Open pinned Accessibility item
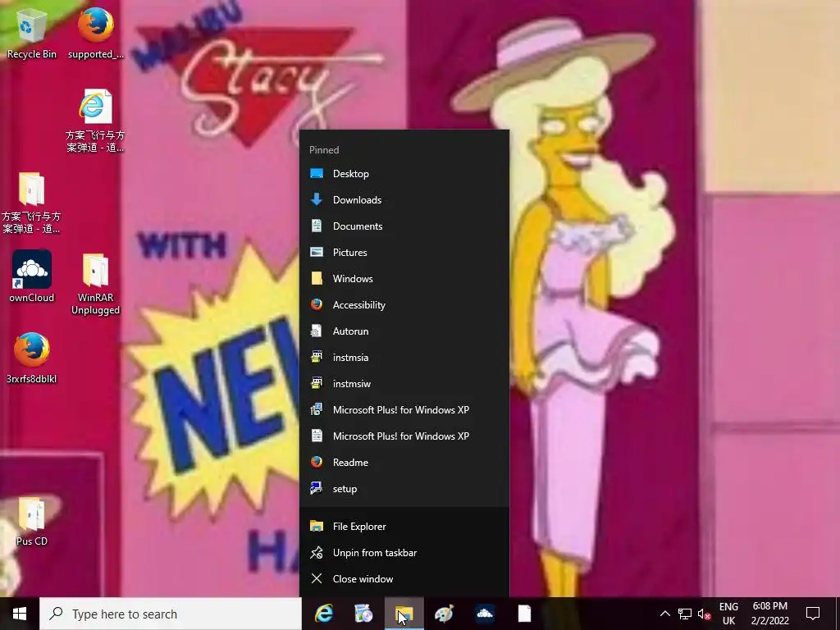 404,305
